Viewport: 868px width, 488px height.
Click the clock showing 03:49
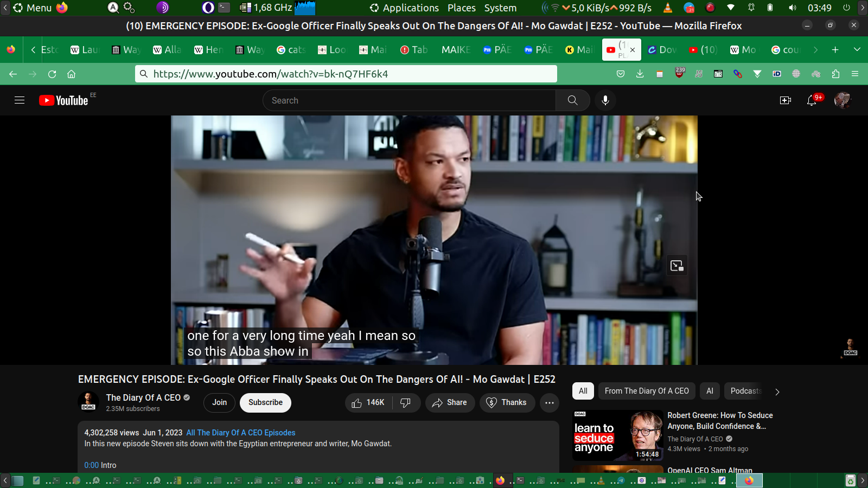820,8
